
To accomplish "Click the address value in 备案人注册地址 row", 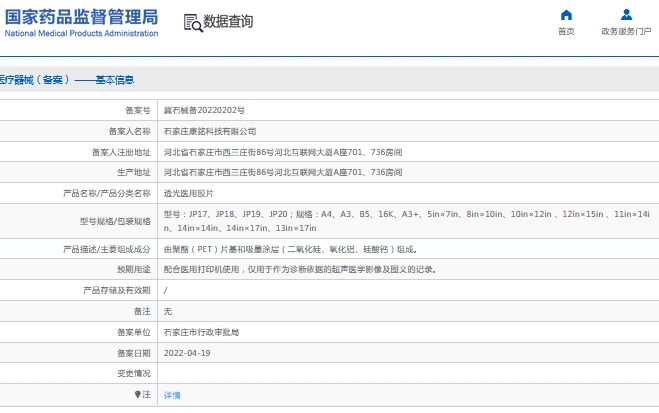I will point(283,152).
